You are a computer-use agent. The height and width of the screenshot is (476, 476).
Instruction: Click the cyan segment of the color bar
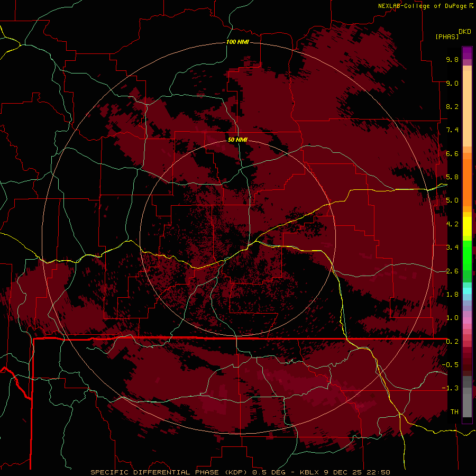pyautogui.click(x=467, y=291)
